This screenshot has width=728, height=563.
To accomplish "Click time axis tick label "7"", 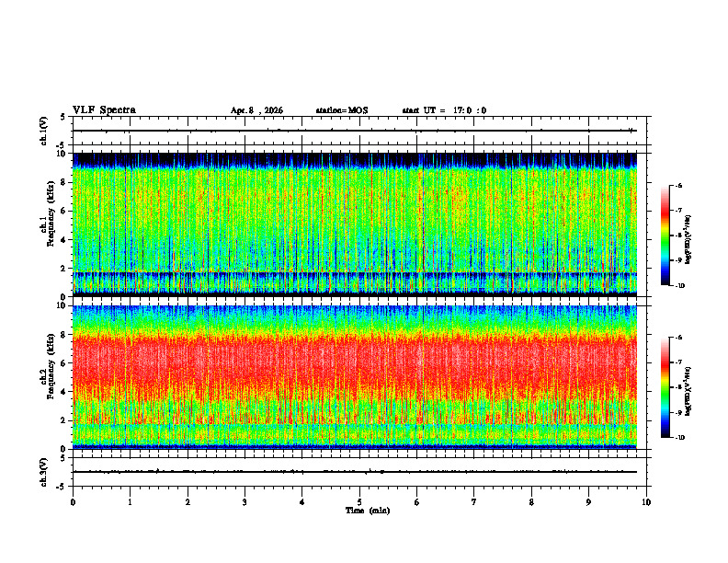I will coord(474,502).
